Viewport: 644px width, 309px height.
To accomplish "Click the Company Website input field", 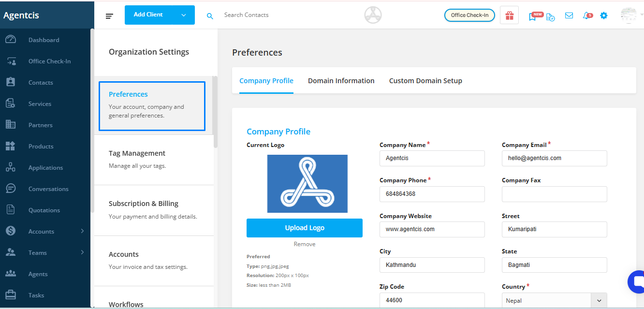I will point(432,229).
